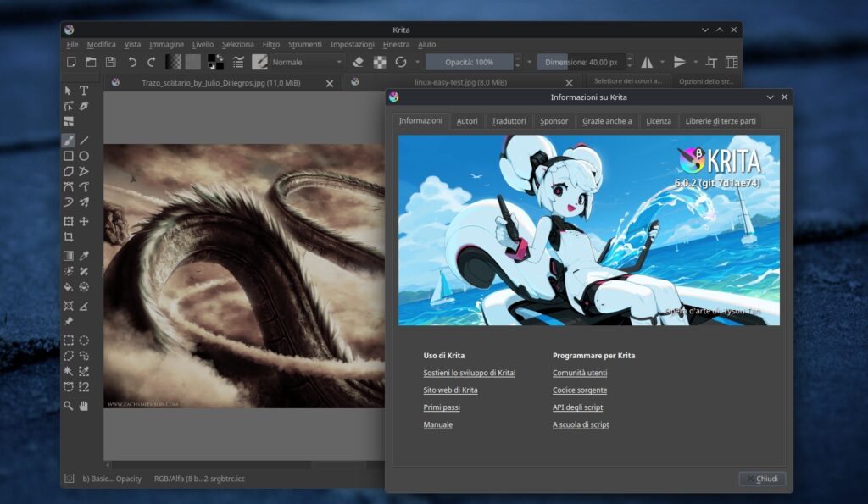Open the fill gradient swatch
Viewport: 868px width, 504px height.
pyautogui.click(x=173, y=62)
